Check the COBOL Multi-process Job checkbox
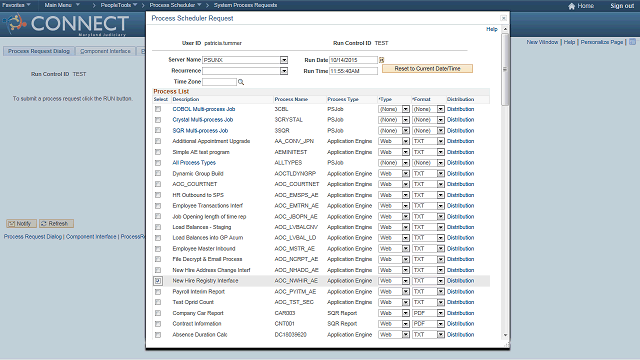 [158, 109]
